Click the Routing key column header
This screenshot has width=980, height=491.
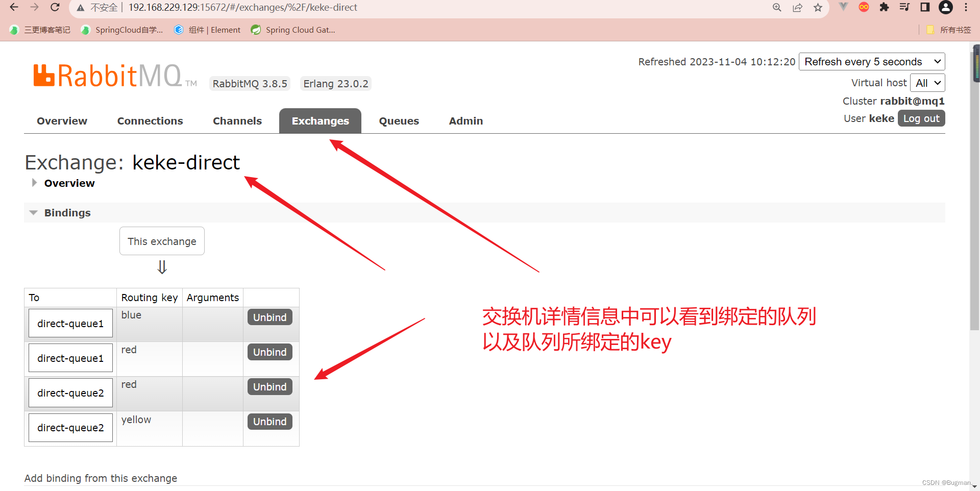[149, 298]
